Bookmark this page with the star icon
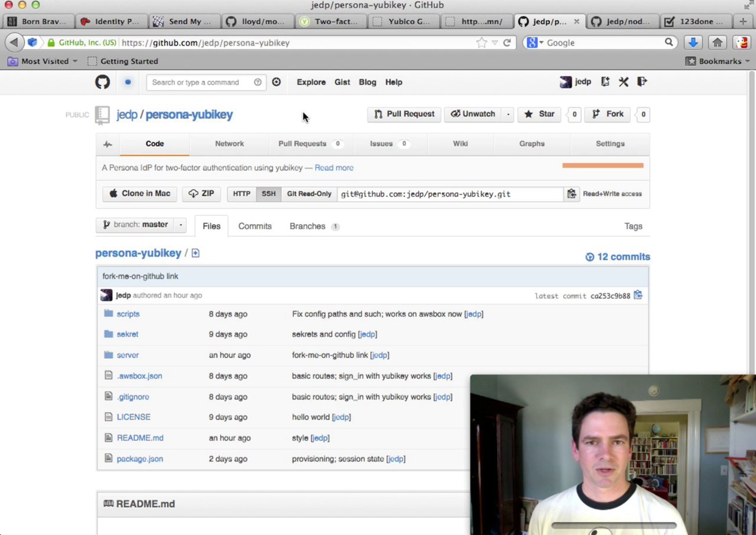Screen dimensions: 756x535 click(482, 43)
